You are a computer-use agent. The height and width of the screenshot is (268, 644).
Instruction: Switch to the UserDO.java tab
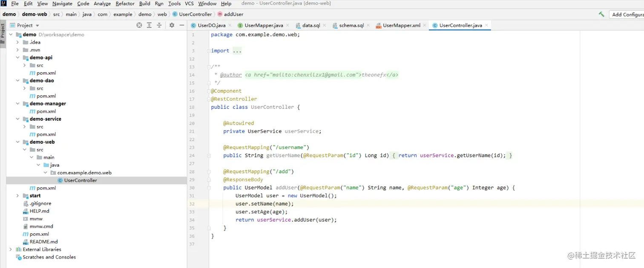[x=211, y=26]
